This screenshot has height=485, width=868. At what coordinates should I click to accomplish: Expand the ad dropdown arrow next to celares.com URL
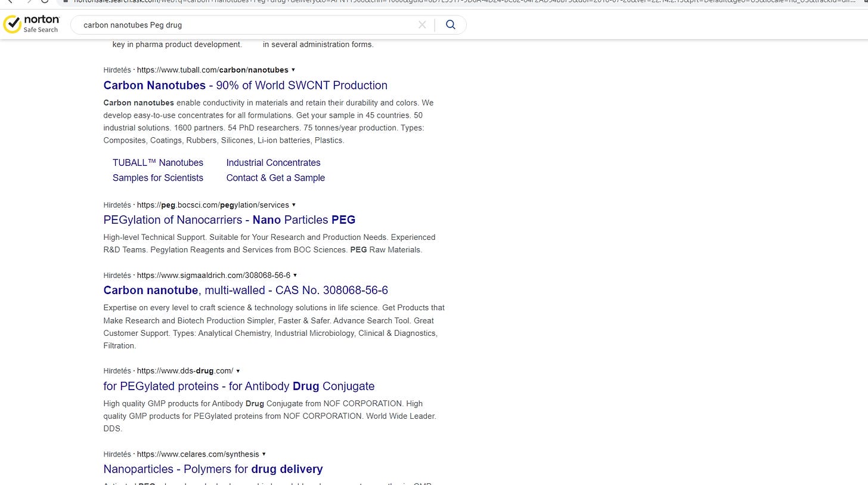click(264, 454)
